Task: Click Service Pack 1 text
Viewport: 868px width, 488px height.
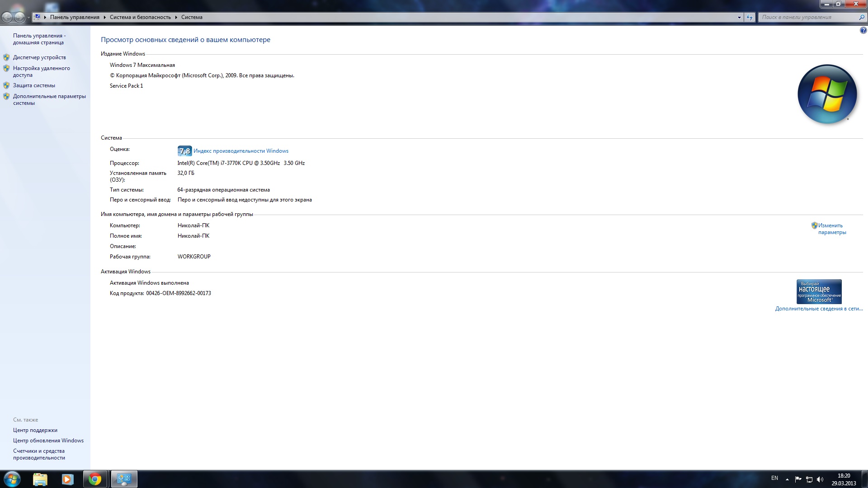Action: pyautogui.click(x=126, y=86)
